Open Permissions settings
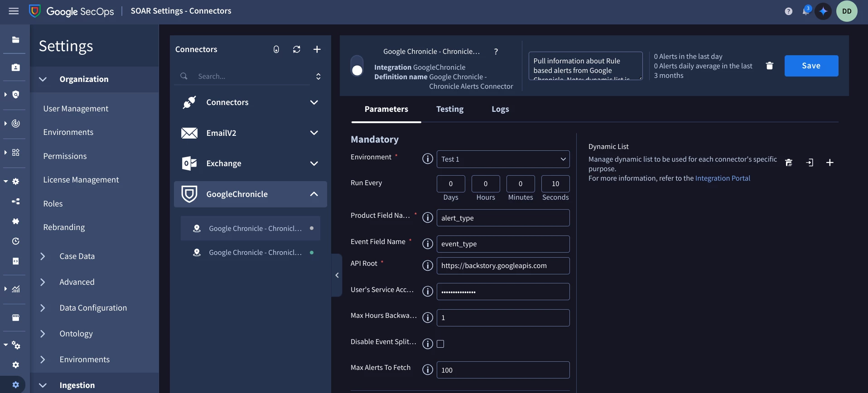Viewport: 868px width, 393px height. click(65, 156)
